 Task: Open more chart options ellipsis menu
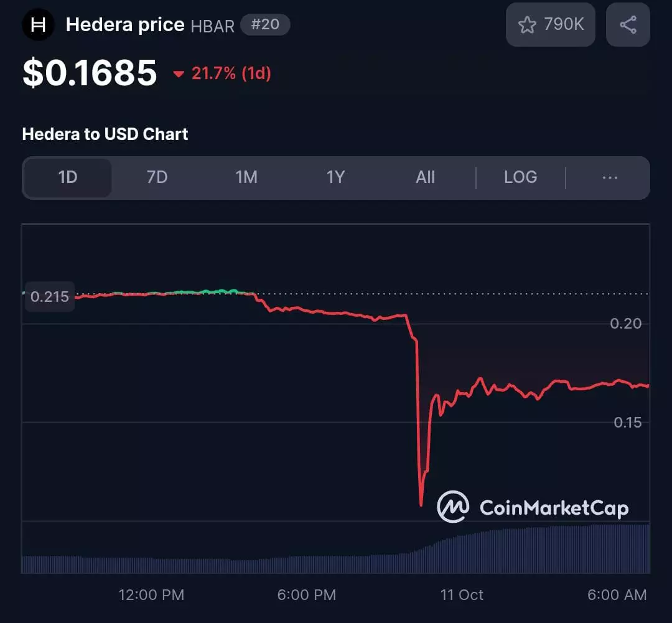(610, 177)
